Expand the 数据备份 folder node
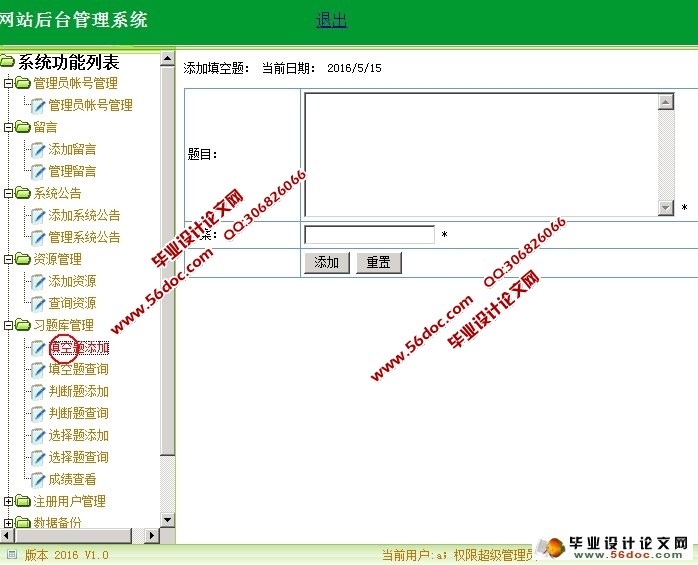The height and width of the screenshot is (565, 698). [x=8, y=523]
